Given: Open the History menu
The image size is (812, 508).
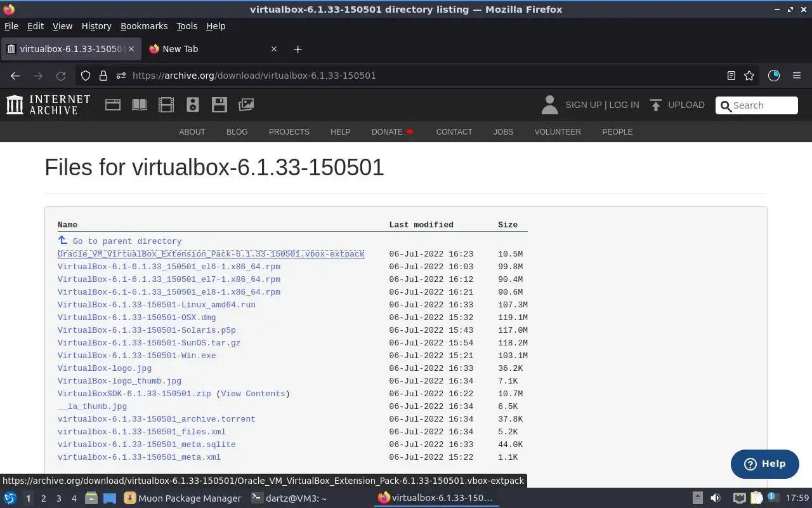Looking at the screenshot, I should 96,26.
